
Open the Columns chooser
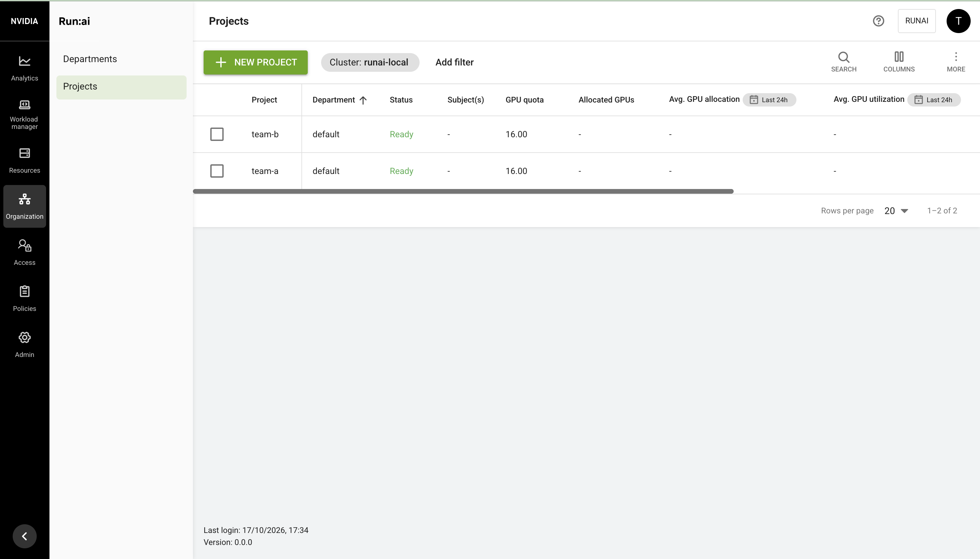pos(899,62)
